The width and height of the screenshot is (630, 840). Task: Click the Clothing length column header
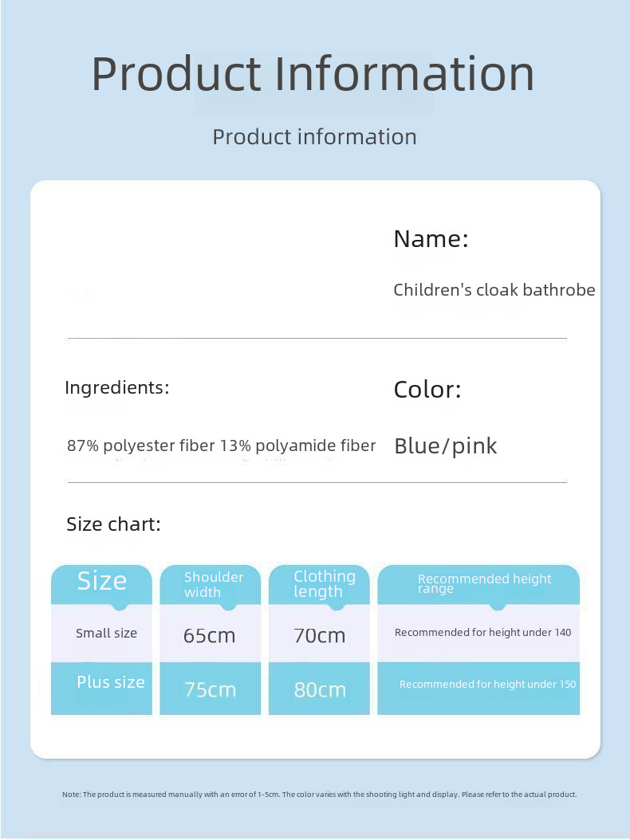tap(324, 583)
